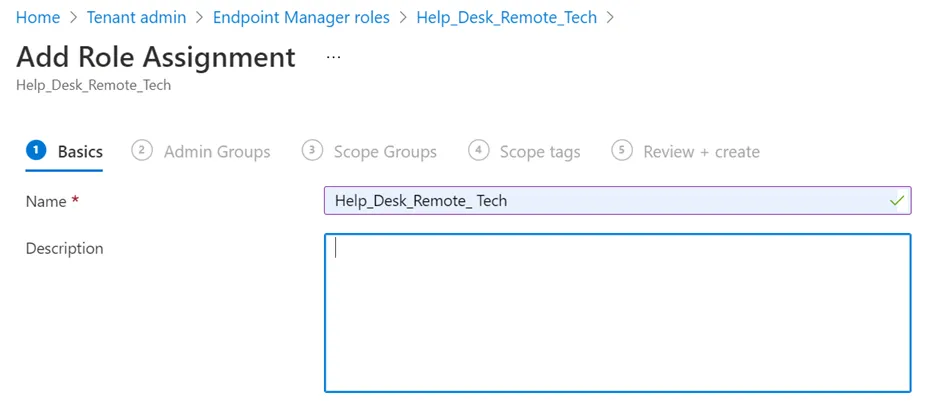Click the step 1 circle icon for Basics
The width and height of the screenshot is (945, 416).
point(36,150)
